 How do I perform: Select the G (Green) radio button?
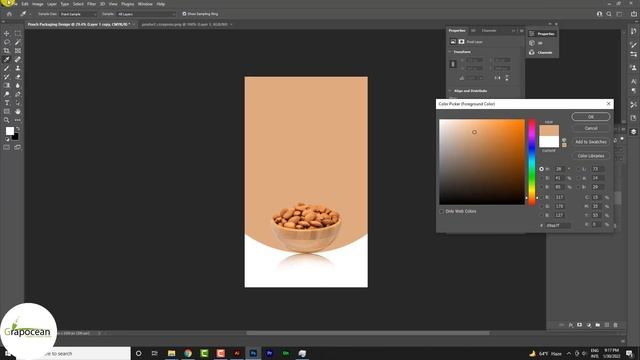(x=542, y=206)
